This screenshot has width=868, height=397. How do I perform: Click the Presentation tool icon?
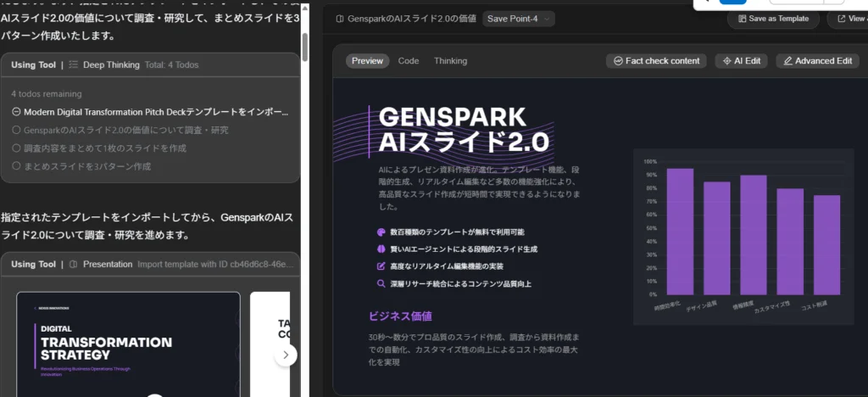[x=74, y=264]
